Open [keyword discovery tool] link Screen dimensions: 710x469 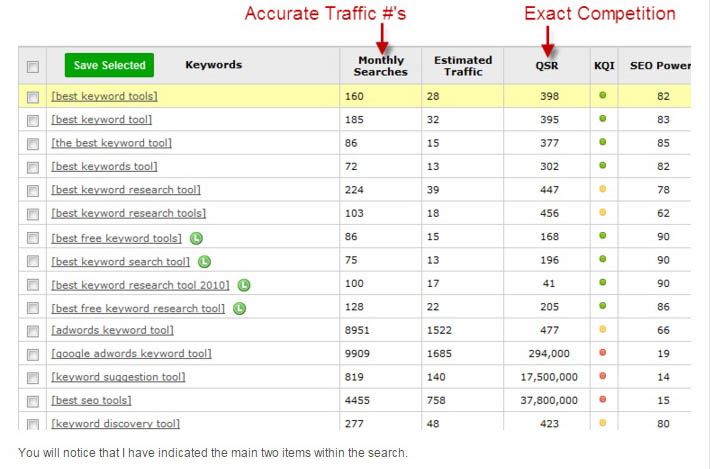[x=115, y=424]
